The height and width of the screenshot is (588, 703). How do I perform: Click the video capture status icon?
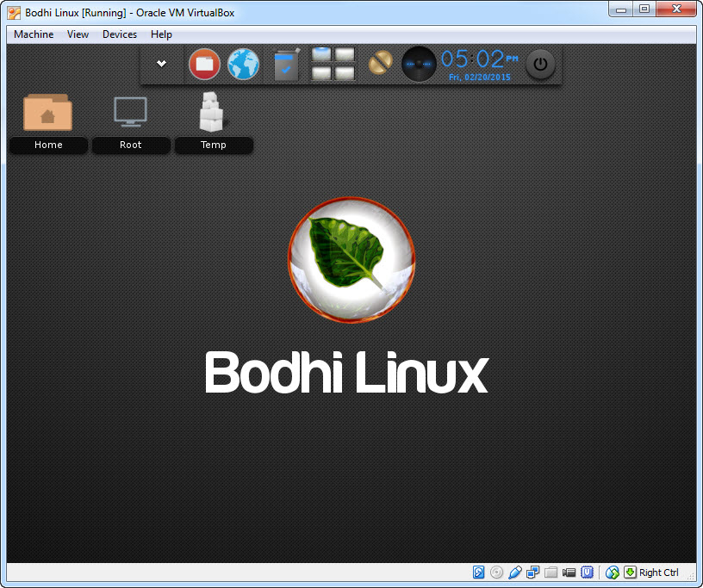coord(569,573)
